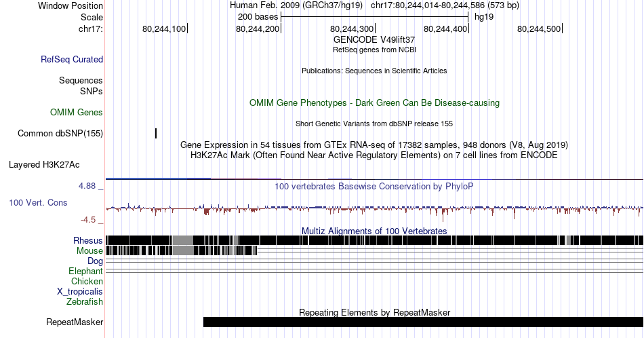This screenshot has width=644, height=338.
Task: Click the chr17:80,244,014-80,244,586 position text
Action: tap(445, 5)
